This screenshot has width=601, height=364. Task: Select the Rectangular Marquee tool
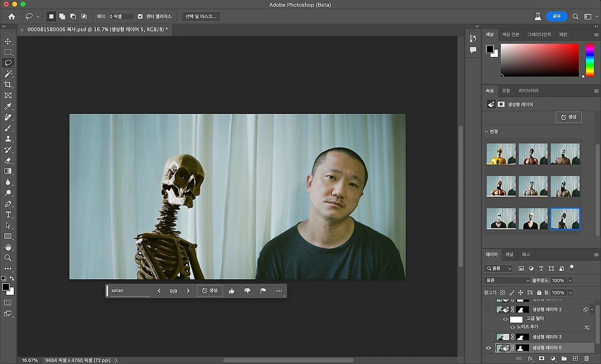8,52
